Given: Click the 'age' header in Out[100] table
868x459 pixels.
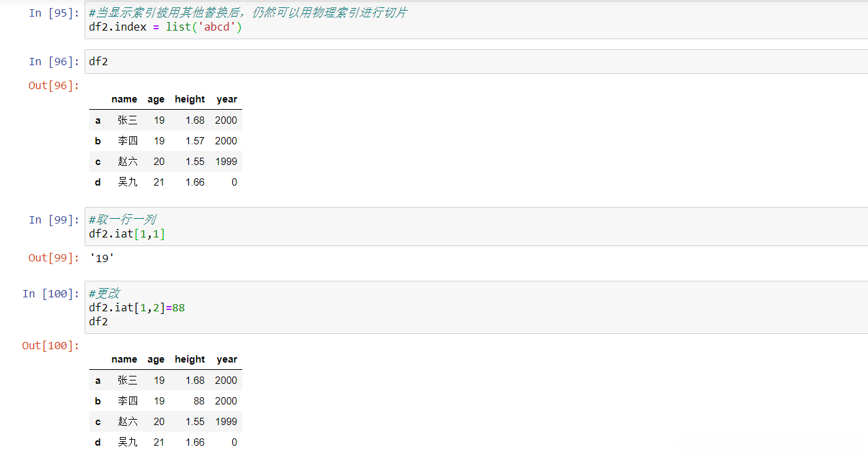Looking at the screenshot, I should click(x=156, y=359).
